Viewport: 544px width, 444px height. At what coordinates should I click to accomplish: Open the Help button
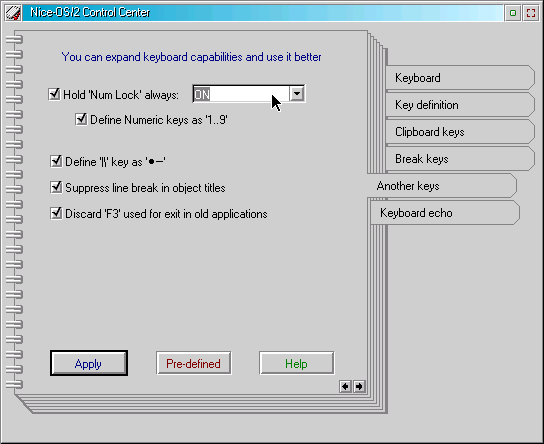tap(297, 363)
